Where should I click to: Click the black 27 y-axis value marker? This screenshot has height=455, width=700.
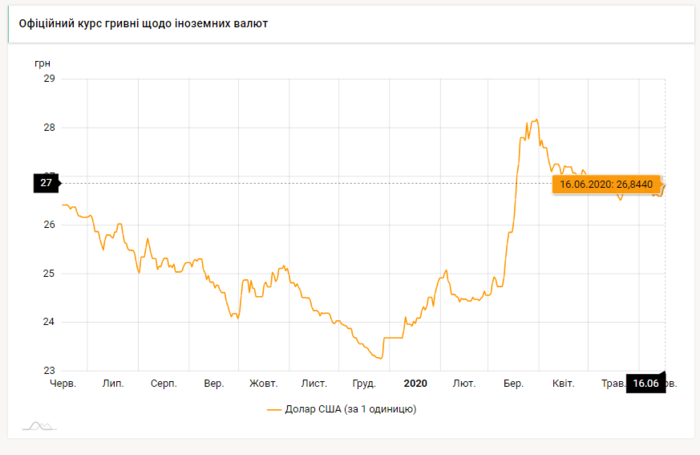click(46, 182)
